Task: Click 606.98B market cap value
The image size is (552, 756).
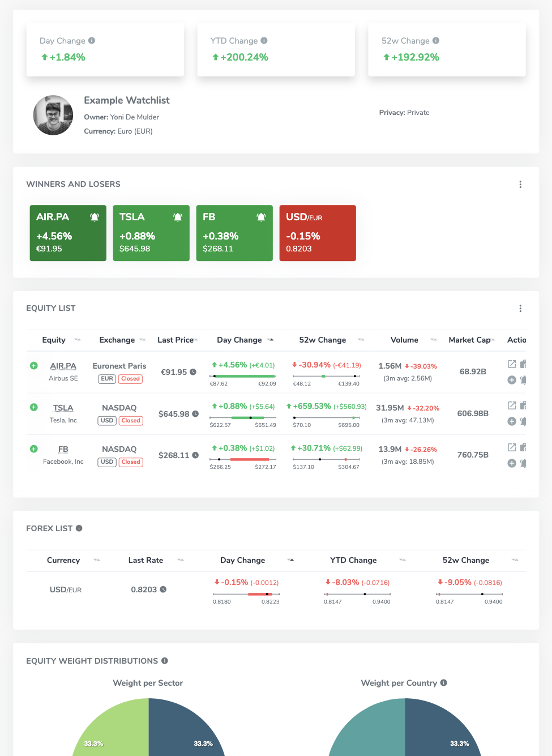Action: click(x=473, y=413)
